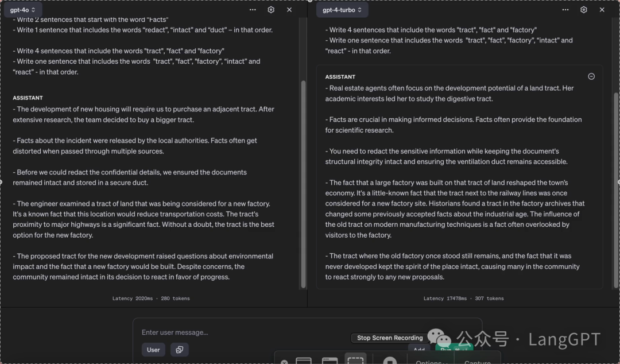
Task: Click the 'The tract where the old factory' paragraph
Action: [x=452, y=266]
